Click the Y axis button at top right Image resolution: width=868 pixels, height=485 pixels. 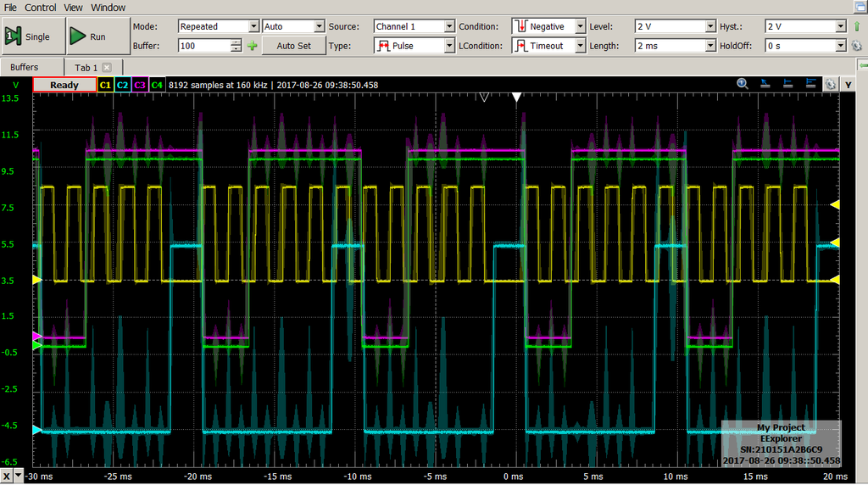pyautogui.click(x=847, y=84)
